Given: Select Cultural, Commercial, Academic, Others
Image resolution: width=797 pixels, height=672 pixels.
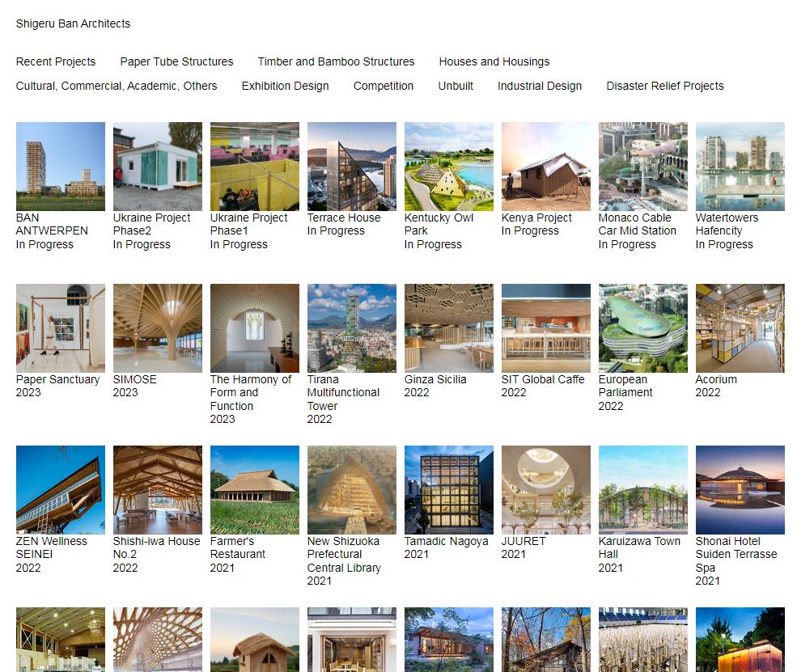Looking at the screenshot, I should pos(117,86).
